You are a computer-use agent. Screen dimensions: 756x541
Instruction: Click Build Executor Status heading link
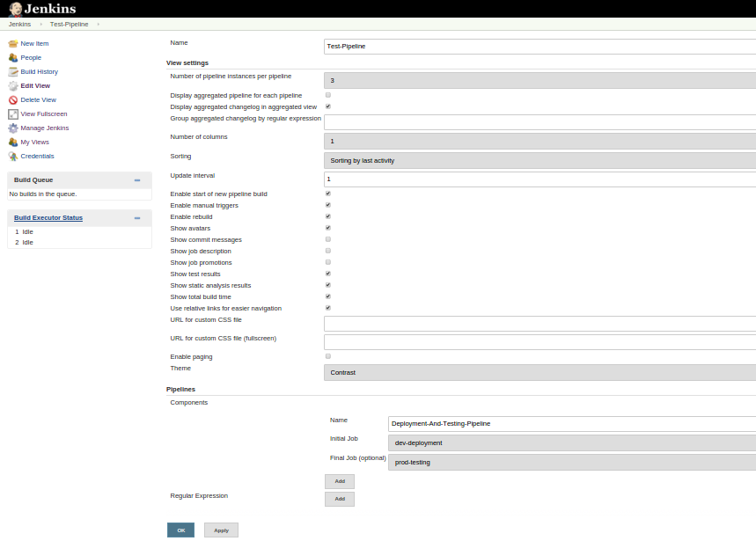click(48, 218)
